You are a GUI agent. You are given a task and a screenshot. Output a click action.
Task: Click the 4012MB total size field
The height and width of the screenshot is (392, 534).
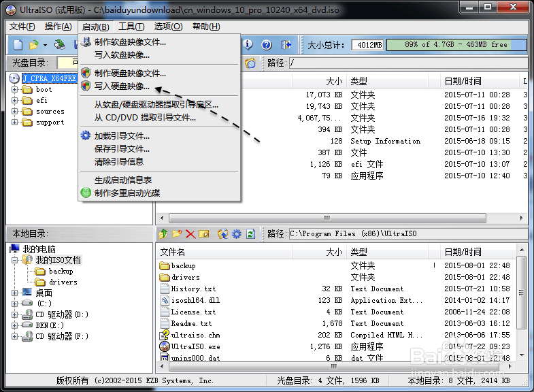click(x=368, y=45)
